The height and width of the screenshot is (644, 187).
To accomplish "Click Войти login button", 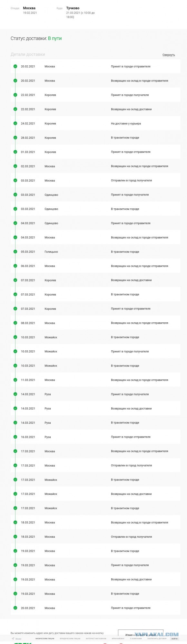I will point(174,639).
